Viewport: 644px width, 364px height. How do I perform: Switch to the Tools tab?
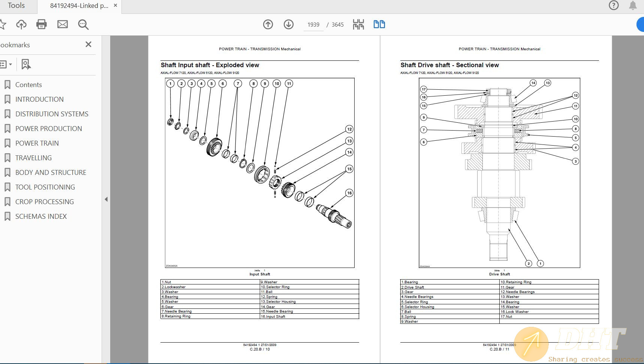coord(16,6)
